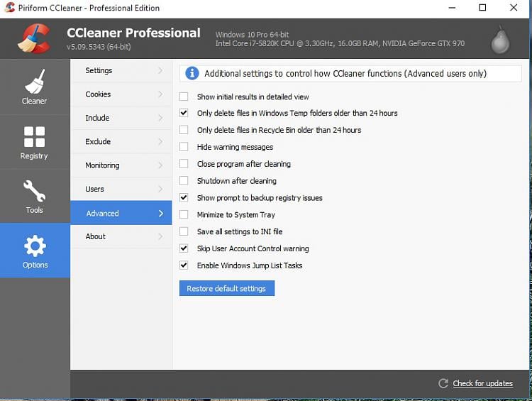Image resolution: width=532 pixels, height=401 pixels.
Task: Click the Intel Core i7-5820K hardware info line
Action: tap(340, 43)
